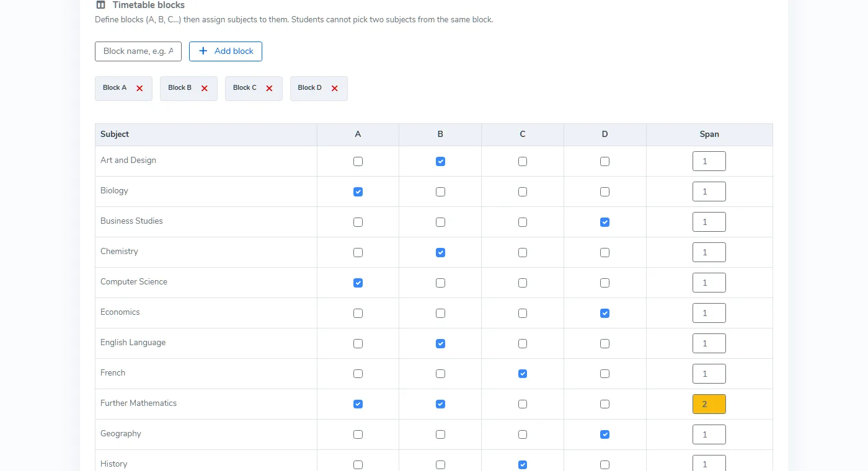This screenshot has width=868, height=471.
Task: Click the Span field for Biology
Action: pos(709,191)
